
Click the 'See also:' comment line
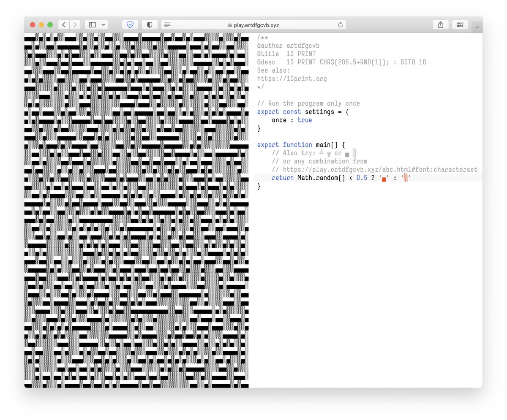(x=274, y=70)
